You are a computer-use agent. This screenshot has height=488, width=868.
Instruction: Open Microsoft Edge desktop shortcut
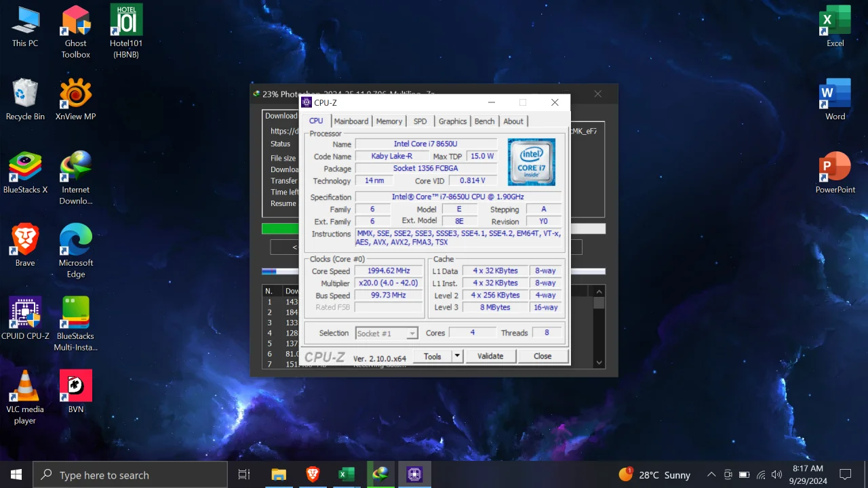click(x=76, y=251)
